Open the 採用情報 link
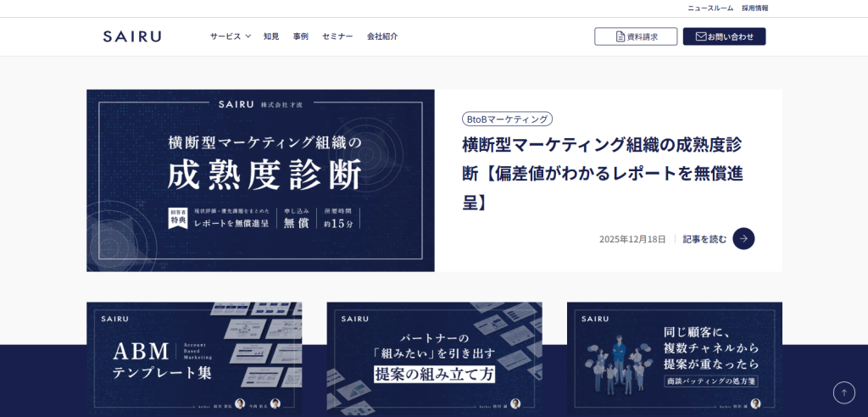The height and width of the screenshot is (417, 868). pos(755,8)
